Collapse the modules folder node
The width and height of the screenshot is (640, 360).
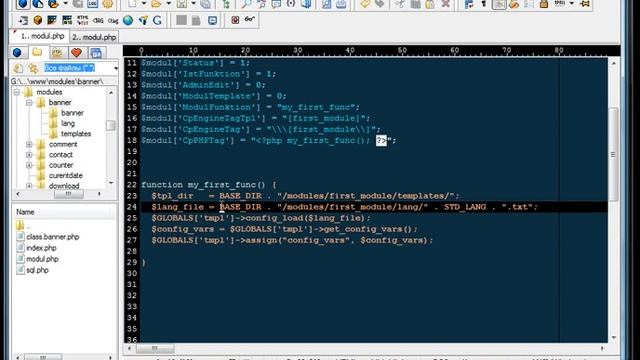[17, 92]
